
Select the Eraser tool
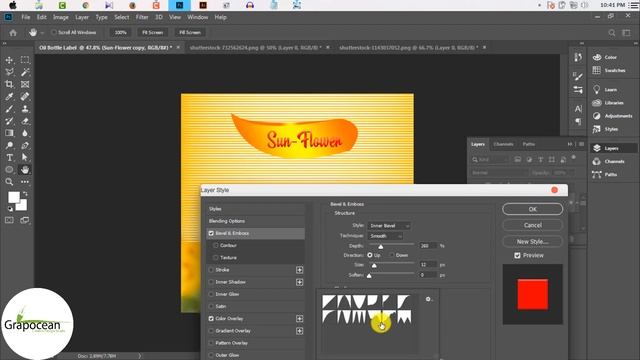(25, 121)
